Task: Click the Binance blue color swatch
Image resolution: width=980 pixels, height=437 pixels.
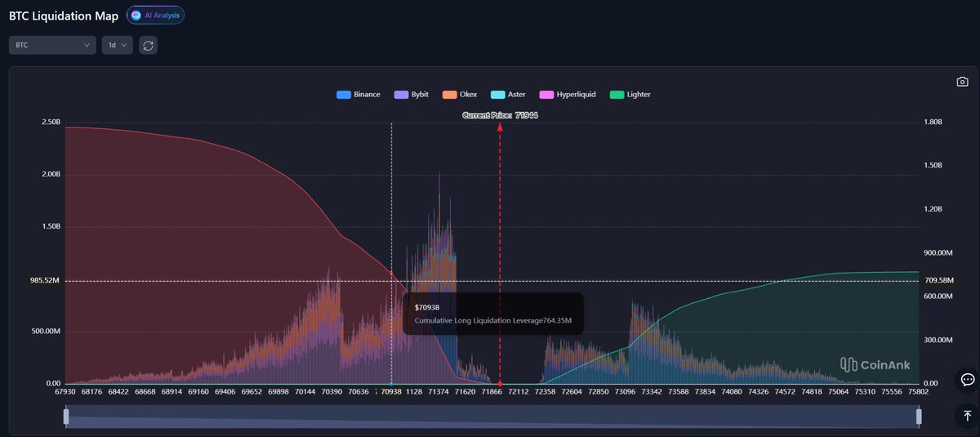Action: (x=344, y=95)
